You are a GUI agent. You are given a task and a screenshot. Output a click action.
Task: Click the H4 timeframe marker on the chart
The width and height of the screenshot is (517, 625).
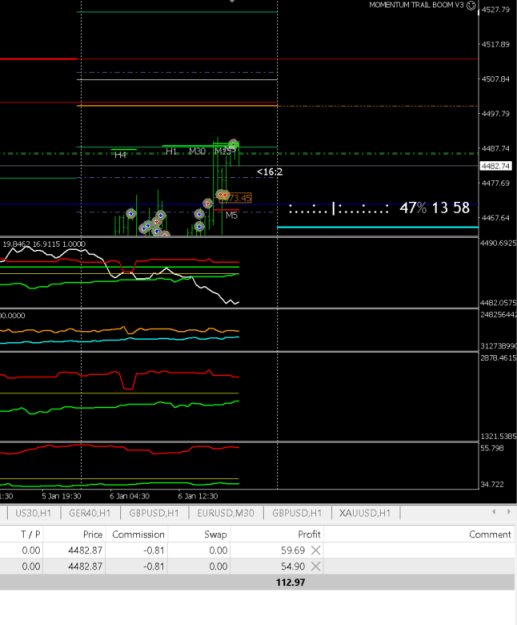[120, 155]
